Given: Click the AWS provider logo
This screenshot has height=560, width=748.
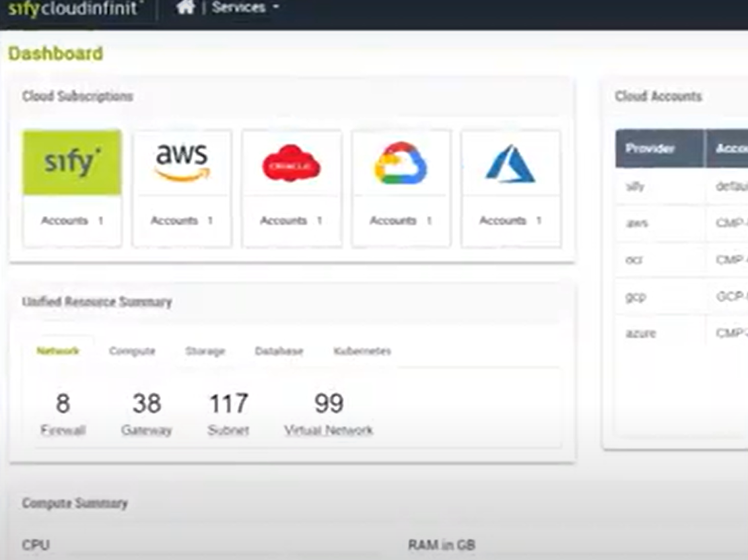Looking at the screenshot, I should tap(181, 160).
